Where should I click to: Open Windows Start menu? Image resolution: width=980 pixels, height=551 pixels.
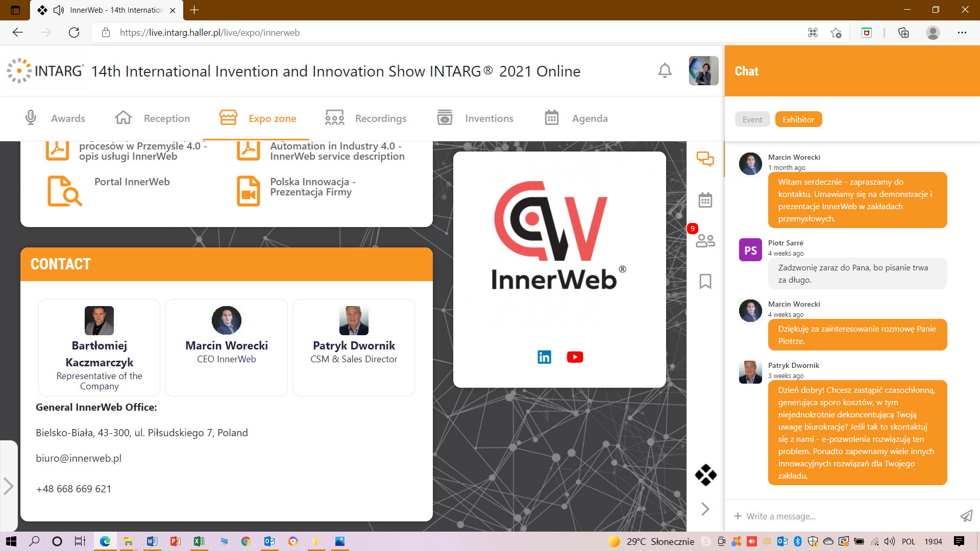tap(11, 541)
